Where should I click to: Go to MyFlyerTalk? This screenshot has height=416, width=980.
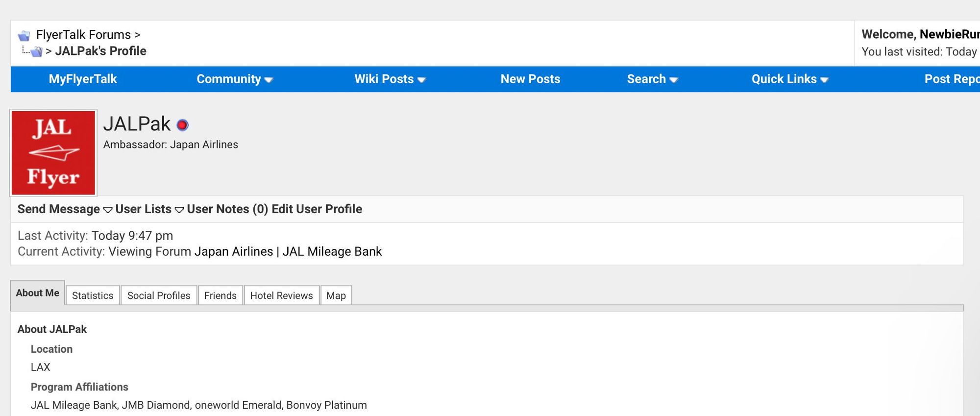point(83,79)
